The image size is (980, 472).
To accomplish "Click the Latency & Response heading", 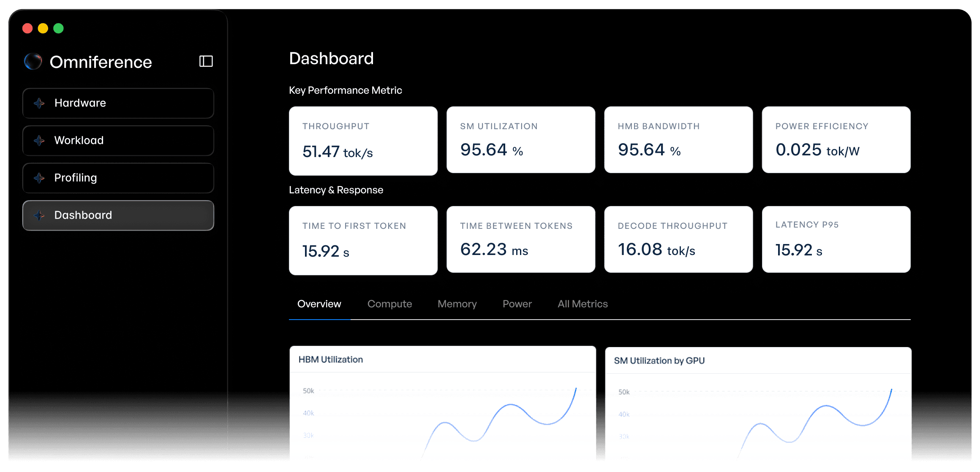I will coord(336,190).
